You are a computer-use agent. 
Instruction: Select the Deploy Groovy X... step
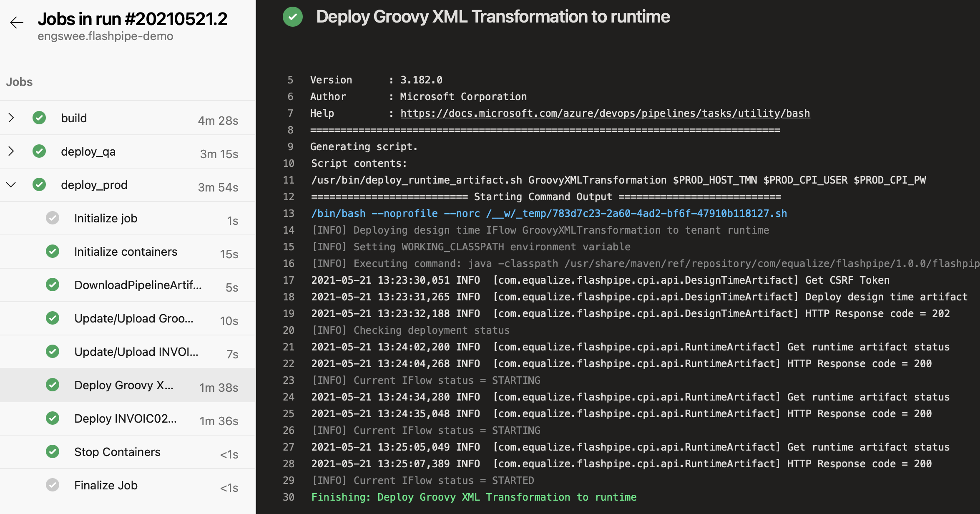point(123,385)
